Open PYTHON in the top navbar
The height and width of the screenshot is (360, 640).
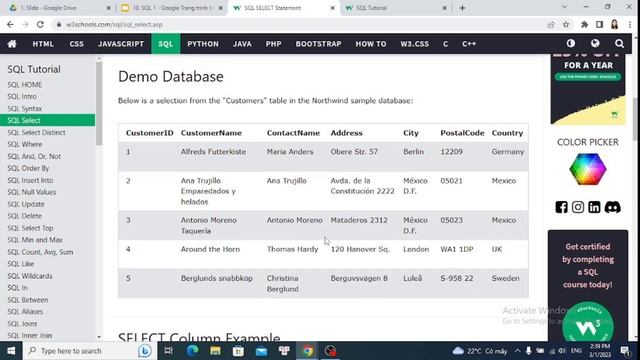pos(203,44)
